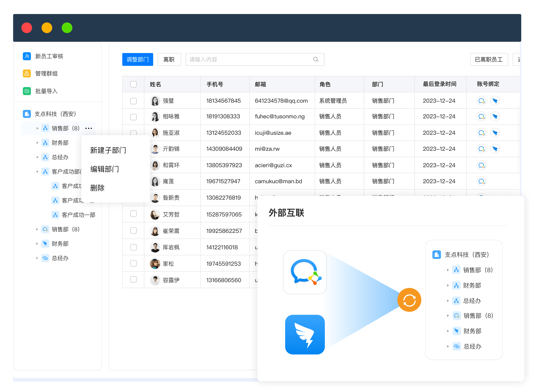Image resolution: width=534 pixels, height=392 pixels.
Task: Choose 新建子部门 from the context menu
Action: pos(108,150)
